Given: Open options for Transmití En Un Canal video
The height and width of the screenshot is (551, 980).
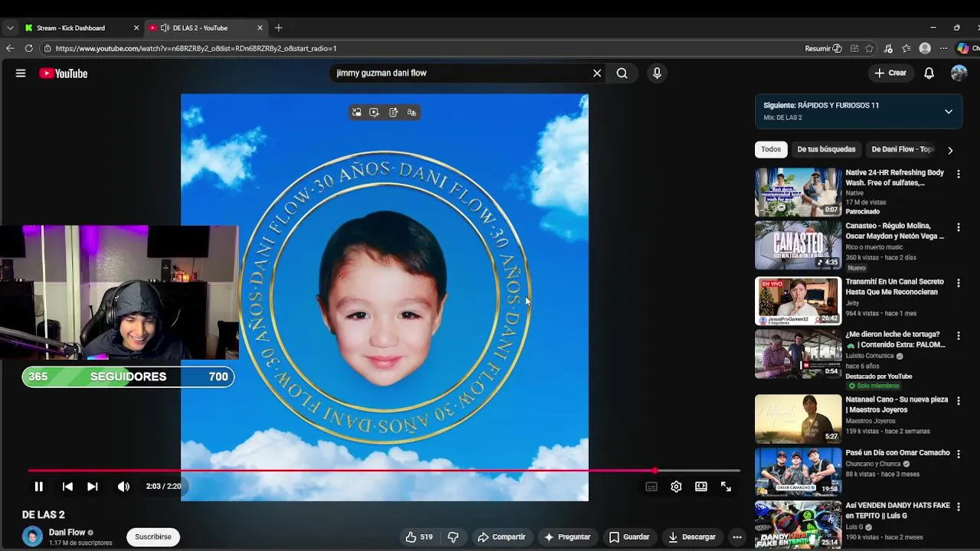Looking at the screenshot, I should (958, 283).
